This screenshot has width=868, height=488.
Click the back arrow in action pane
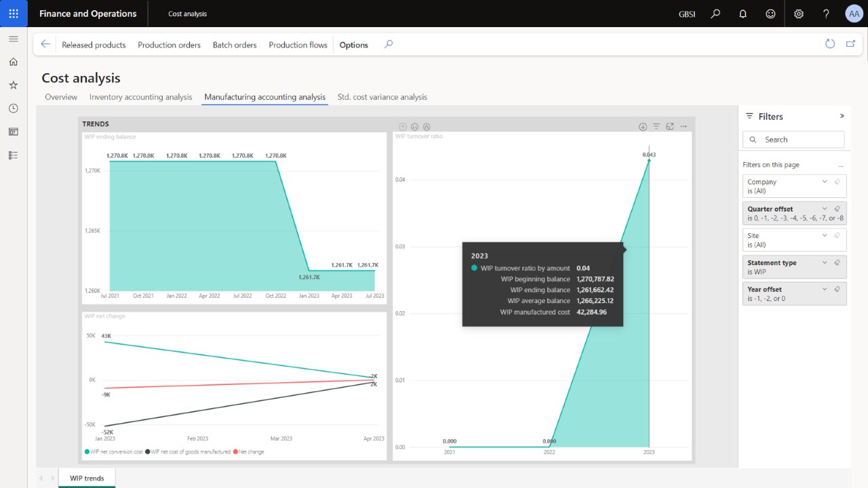45,44
